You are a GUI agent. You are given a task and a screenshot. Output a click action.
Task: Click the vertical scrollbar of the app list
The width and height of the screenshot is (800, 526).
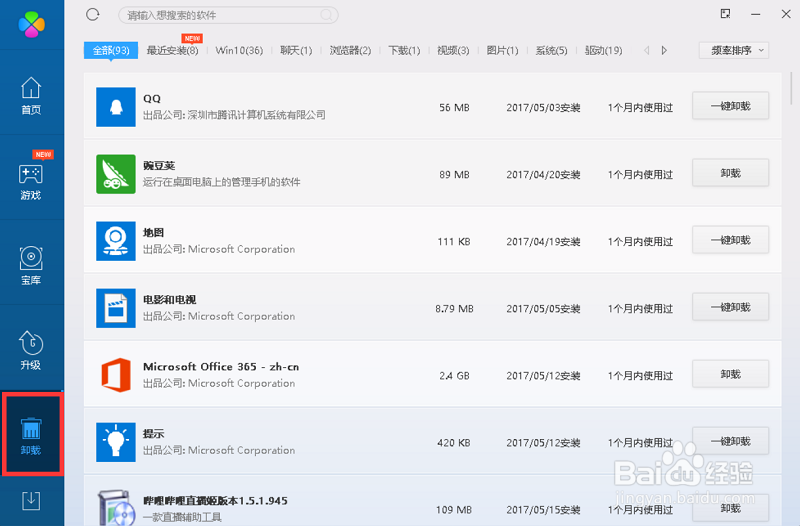pos(791,88)
